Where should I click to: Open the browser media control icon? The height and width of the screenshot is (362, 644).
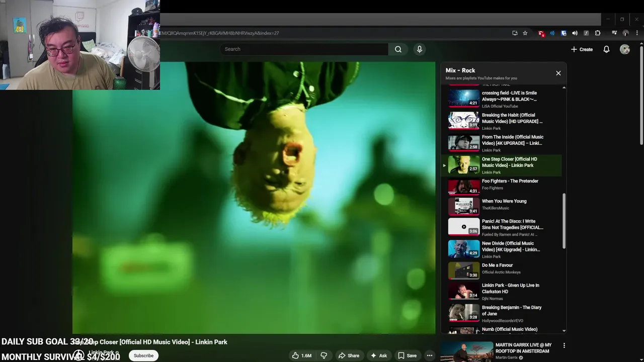[x=614, y=33]
